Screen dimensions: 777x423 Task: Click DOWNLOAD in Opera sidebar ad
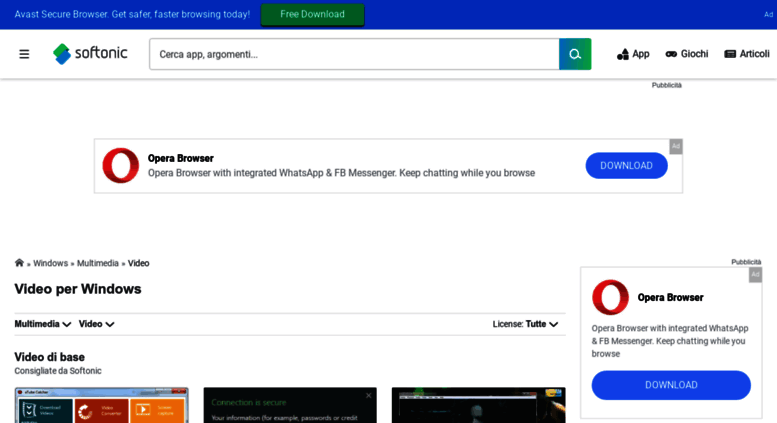click(671, 385)
